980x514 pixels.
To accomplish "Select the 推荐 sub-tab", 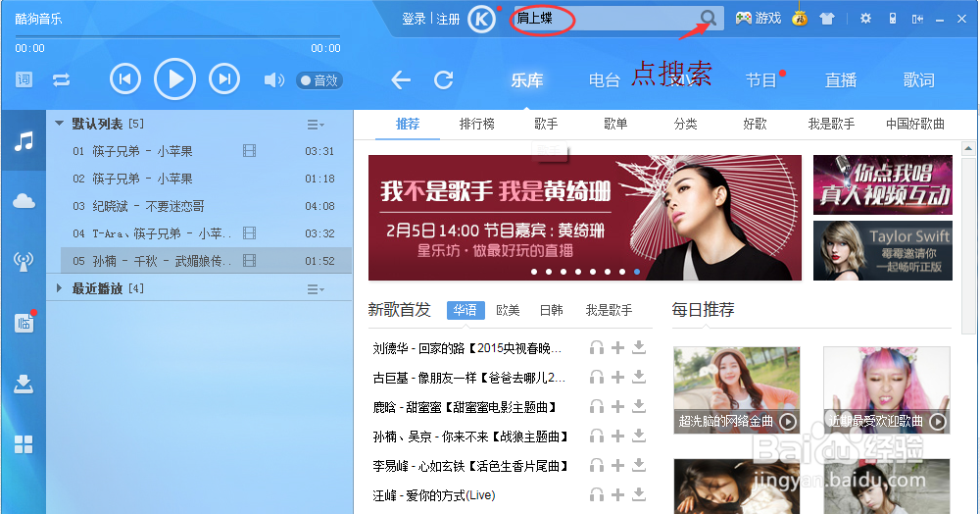I will click(408, 124).
